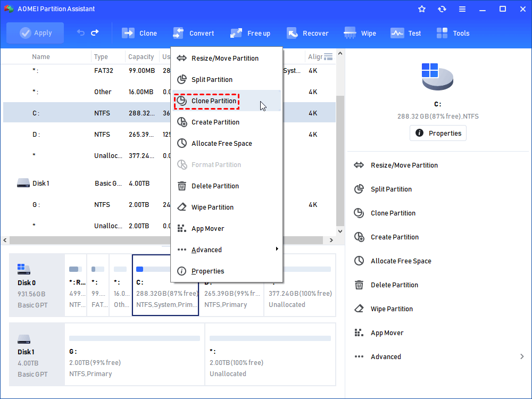This screenshot has width=532, height=399.
Task: Click Create Partition in right panel
Action: tap(386, 237)
